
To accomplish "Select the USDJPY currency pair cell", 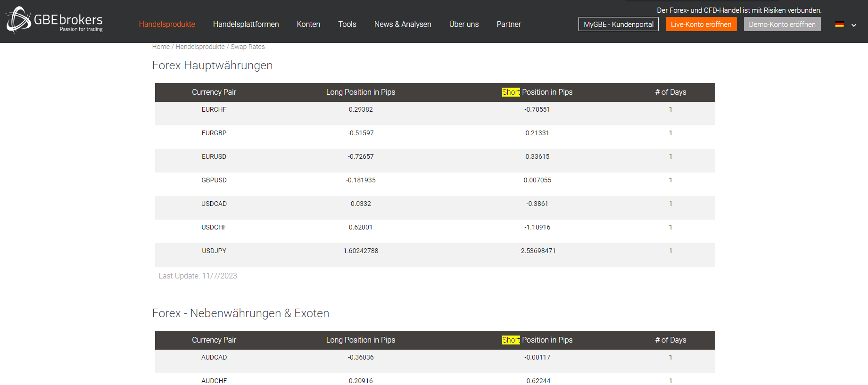I will tap(214, 251).
